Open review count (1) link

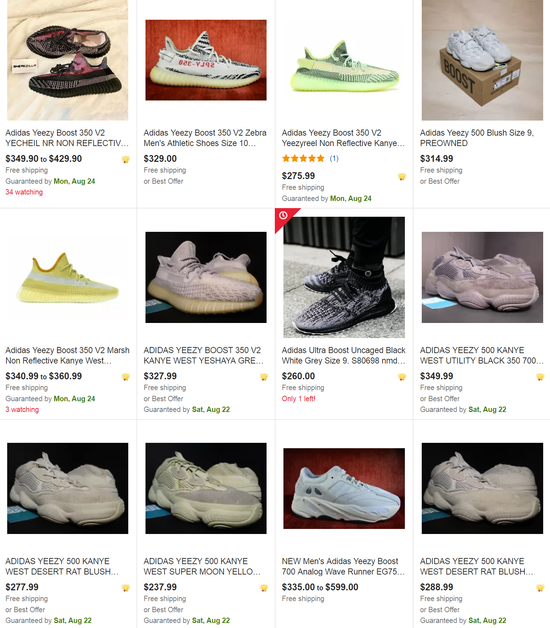pos(334,159)
